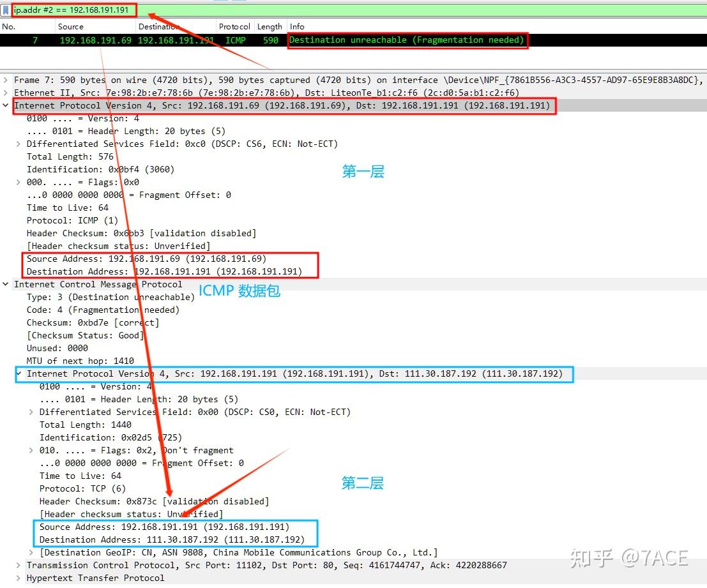Expand the Ethernet II section

pyautogui.click(x=6, y=92)
